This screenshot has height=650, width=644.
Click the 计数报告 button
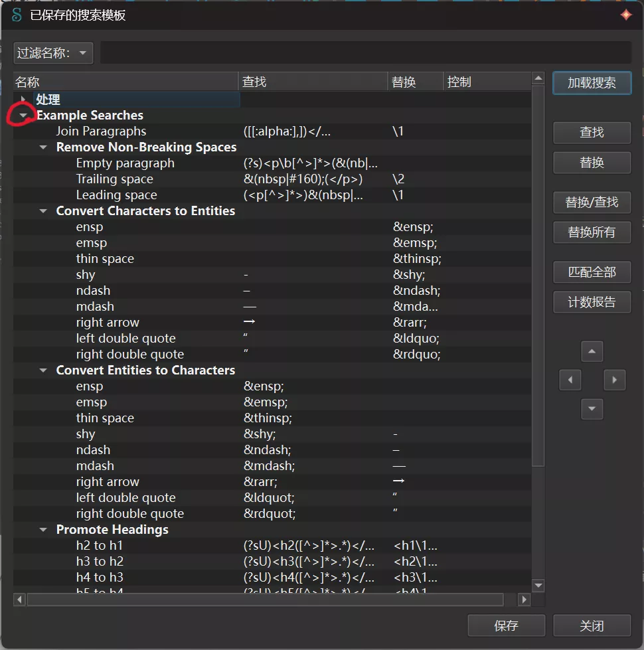tap(591, 302)
